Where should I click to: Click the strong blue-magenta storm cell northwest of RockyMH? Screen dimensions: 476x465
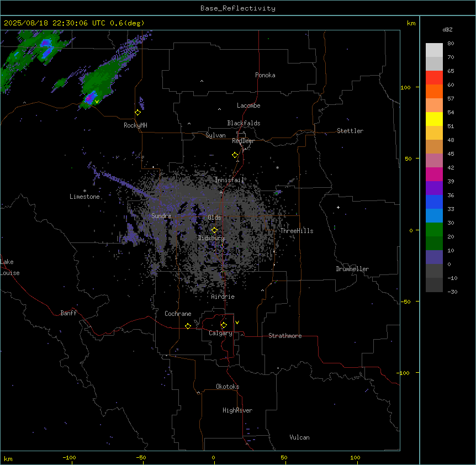click(90, 98)
